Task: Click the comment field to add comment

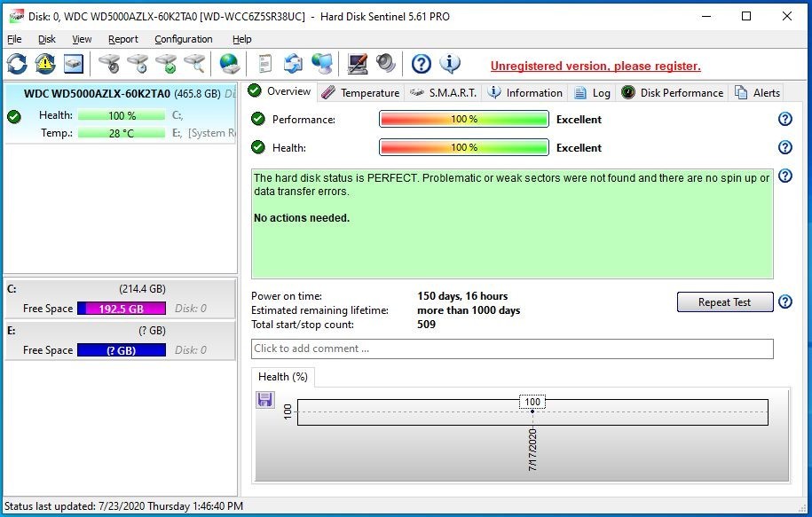Action: pos(512,349)
